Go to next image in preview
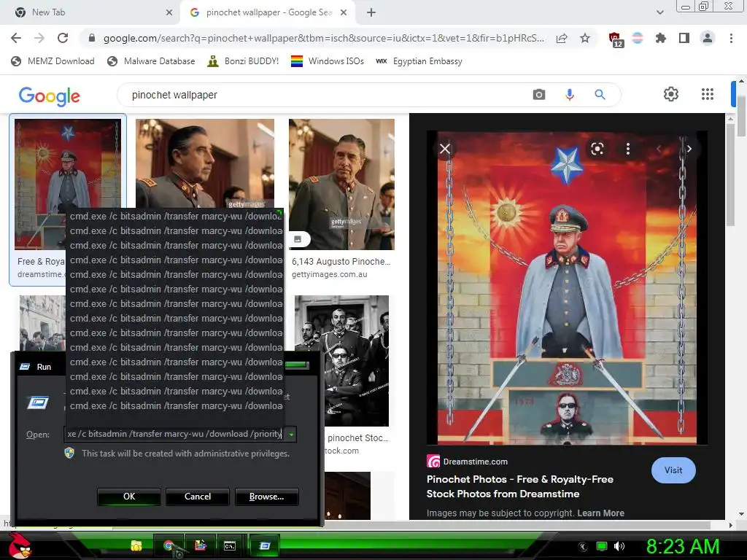The height and width of the screenshot is (560, 747). pyautogui.click(x=689, y=149)
